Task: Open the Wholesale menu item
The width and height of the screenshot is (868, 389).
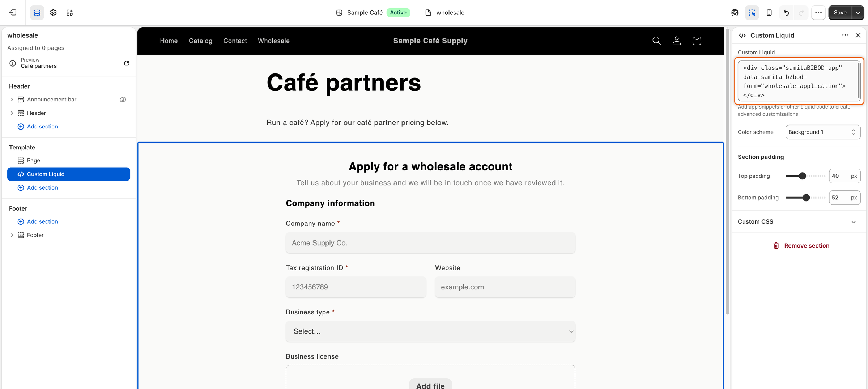Action: [274, 41]
